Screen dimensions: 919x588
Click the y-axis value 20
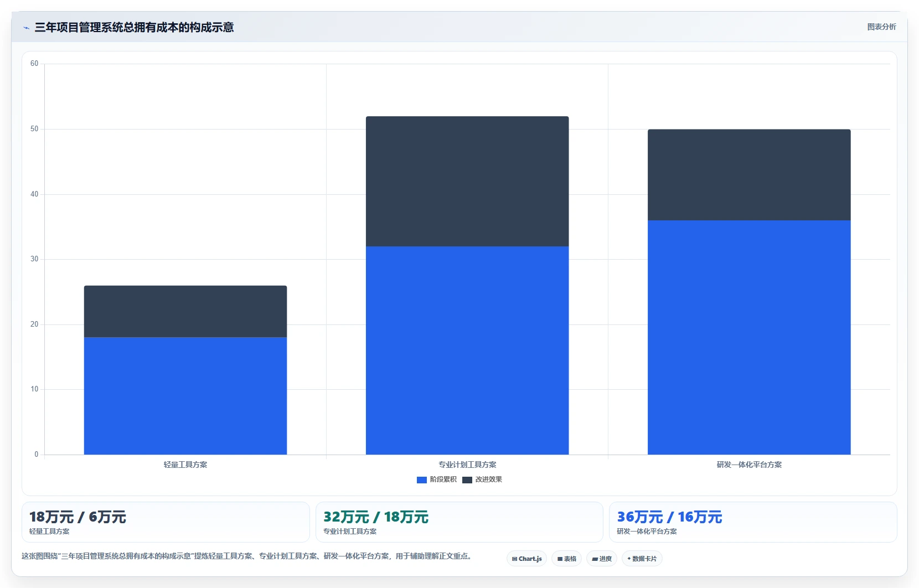pyautogui.click(x=34, y=324)
